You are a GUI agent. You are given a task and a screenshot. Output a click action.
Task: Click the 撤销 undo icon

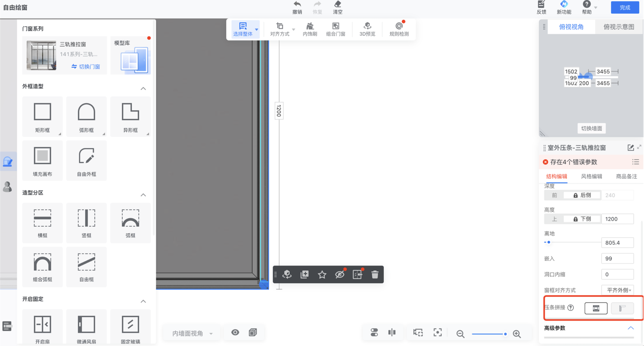point(297,5)
